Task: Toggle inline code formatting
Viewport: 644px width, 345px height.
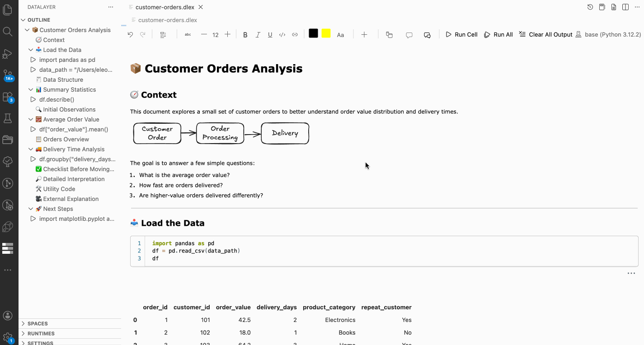Action: [x=282, y=35]
